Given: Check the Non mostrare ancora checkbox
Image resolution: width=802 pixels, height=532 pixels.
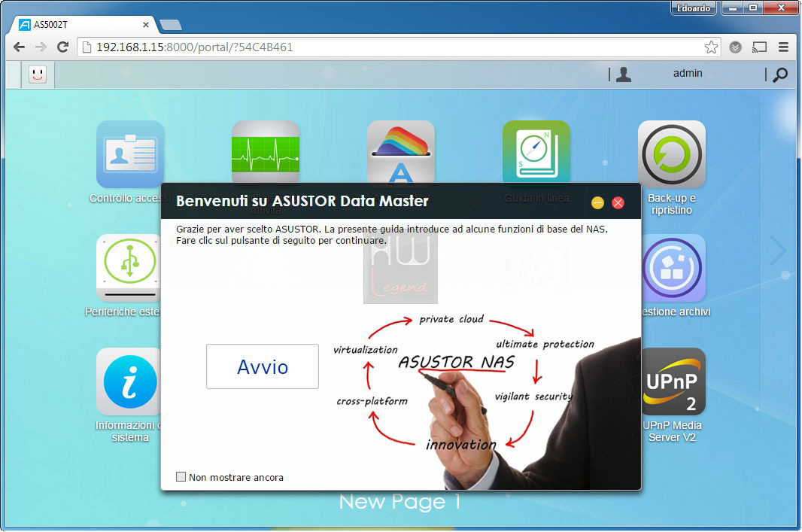Looking at the screenshot, I should (181, 477).
